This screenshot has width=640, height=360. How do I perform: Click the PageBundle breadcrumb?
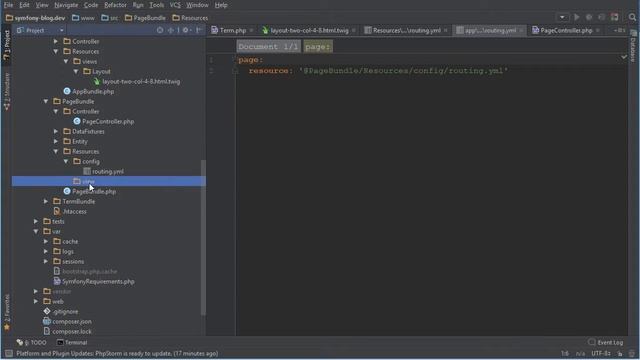point(145,18)
